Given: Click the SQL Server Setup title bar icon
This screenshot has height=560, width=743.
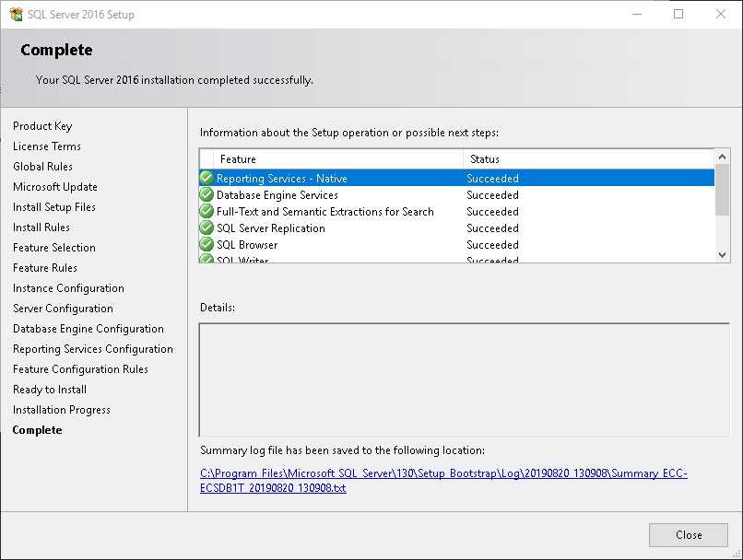Looking at the screenshot, I should [16, 14].
